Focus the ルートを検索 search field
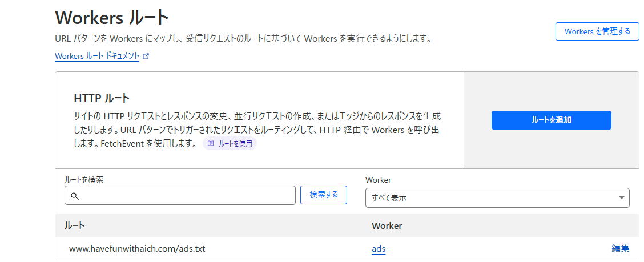The image size is (644, 262). click(x=180, y=195)
